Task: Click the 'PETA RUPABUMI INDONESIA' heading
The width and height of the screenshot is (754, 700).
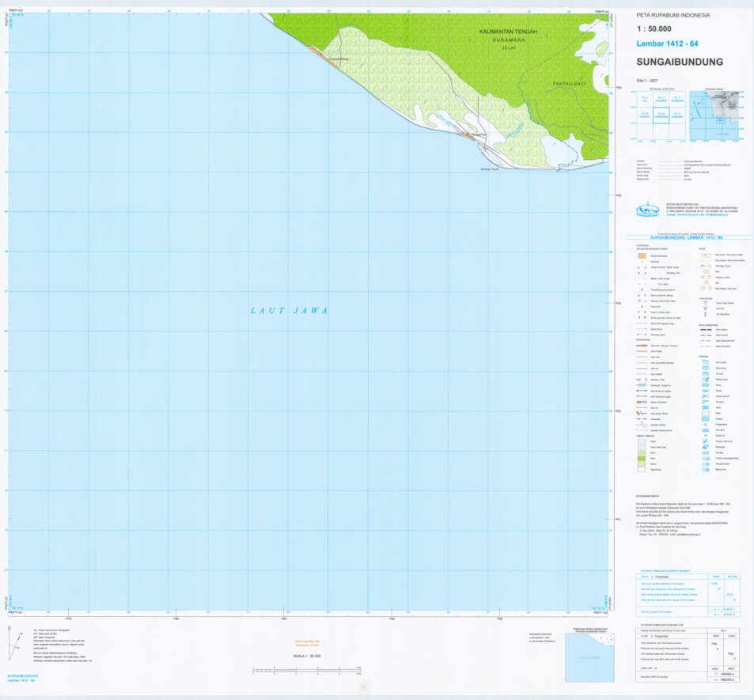Action: click(x=673, y=15)
